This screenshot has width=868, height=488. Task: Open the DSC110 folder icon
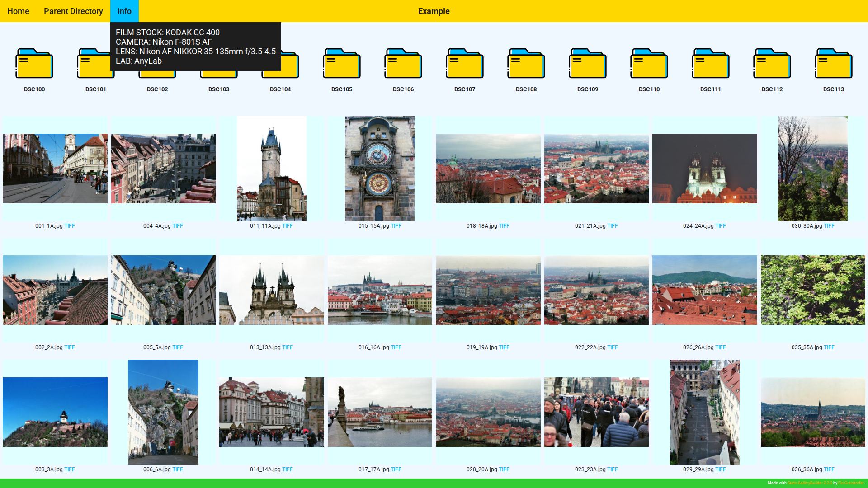click(x=649, y=64)
